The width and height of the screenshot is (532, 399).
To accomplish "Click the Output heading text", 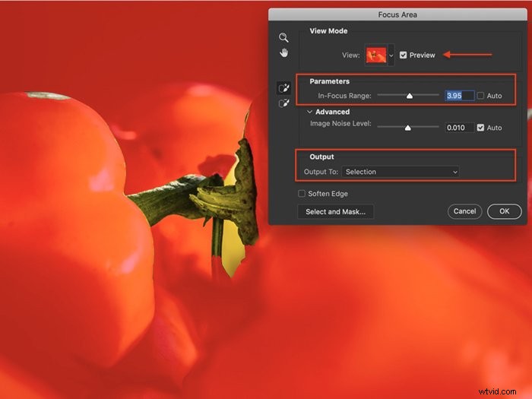I will coord(321,157).
